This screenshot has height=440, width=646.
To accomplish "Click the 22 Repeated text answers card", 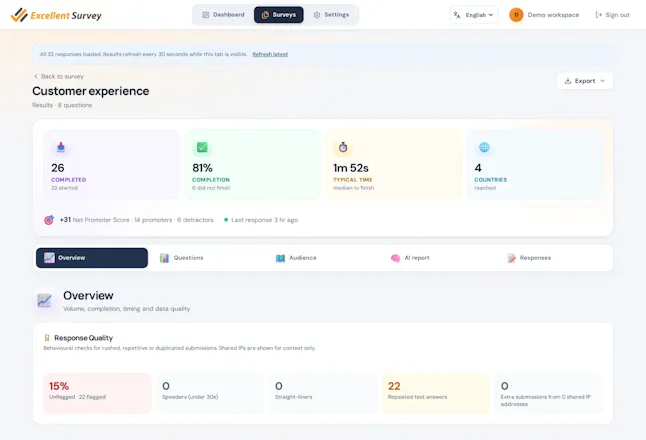I will [436, 393].
